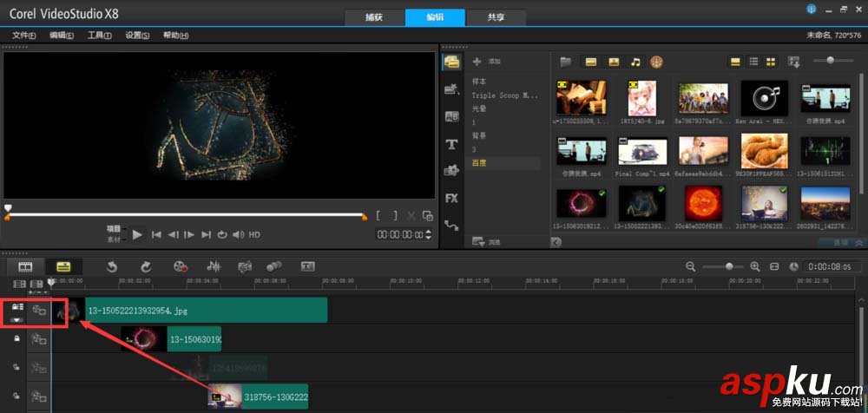Select clip 13-150522213932954.jpg on video track
Screen dimensions: 868x413
point(190,311)
